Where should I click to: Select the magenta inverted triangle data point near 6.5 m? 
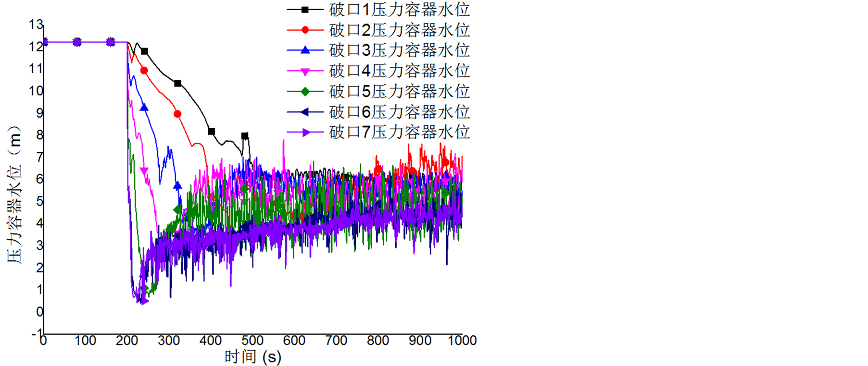[x=144, y=171]
